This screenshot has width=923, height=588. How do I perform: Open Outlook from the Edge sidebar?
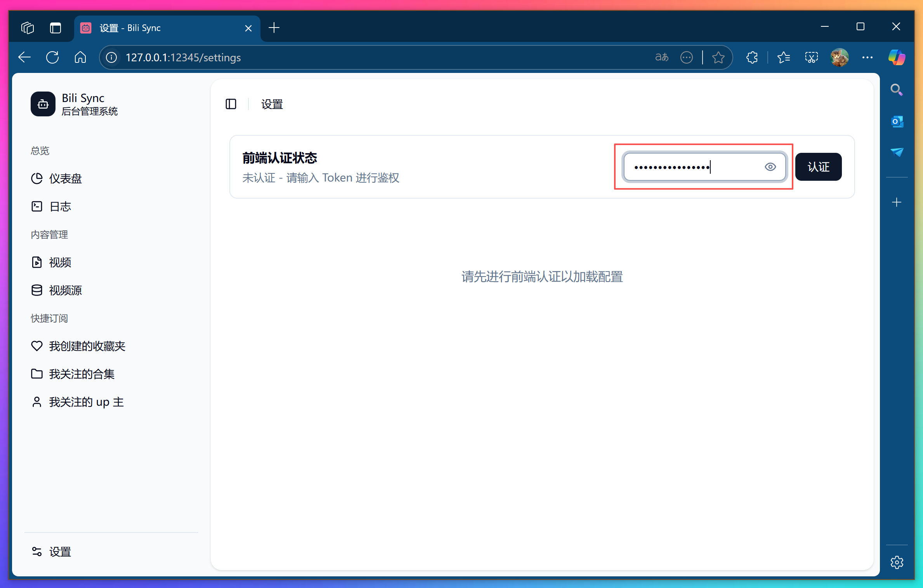coord(897,121)
